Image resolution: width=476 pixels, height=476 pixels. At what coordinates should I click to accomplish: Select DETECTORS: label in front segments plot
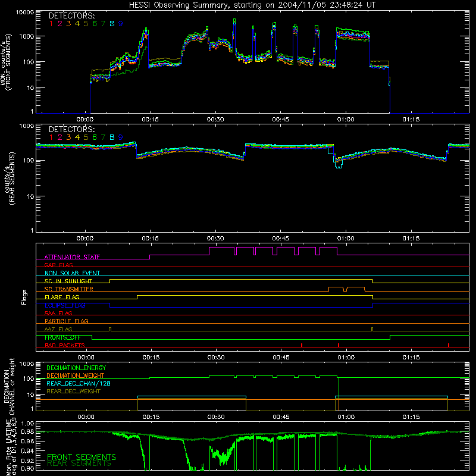(71, 15)
